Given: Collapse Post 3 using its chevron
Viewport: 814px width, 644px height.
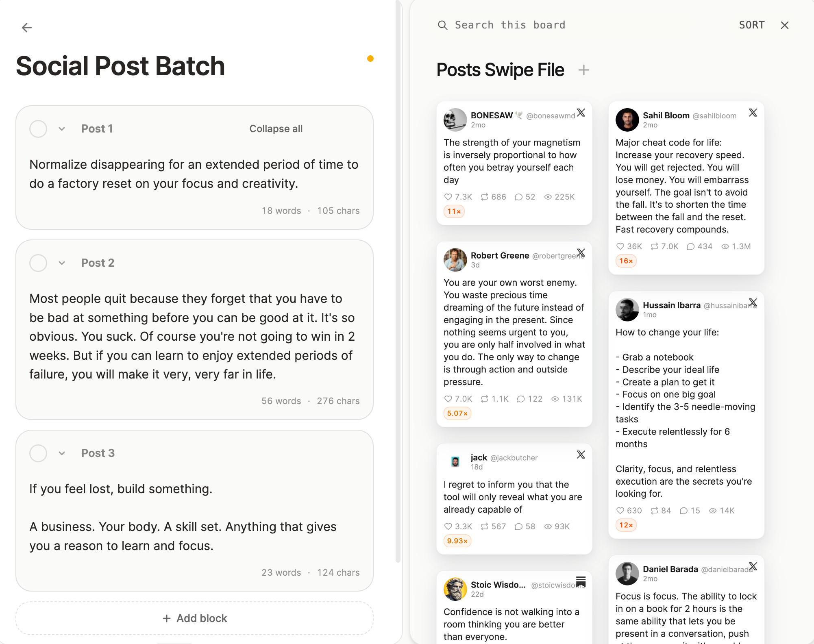Looking at the screenshot, I should [62, 453].
